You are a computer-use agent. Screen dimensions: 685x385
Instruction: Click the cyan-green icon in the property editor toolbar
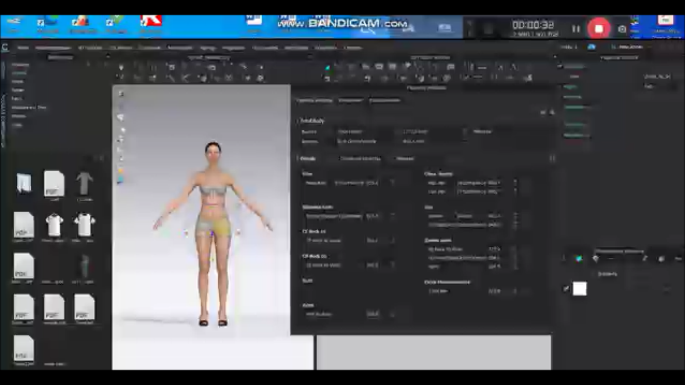[579, 259]
